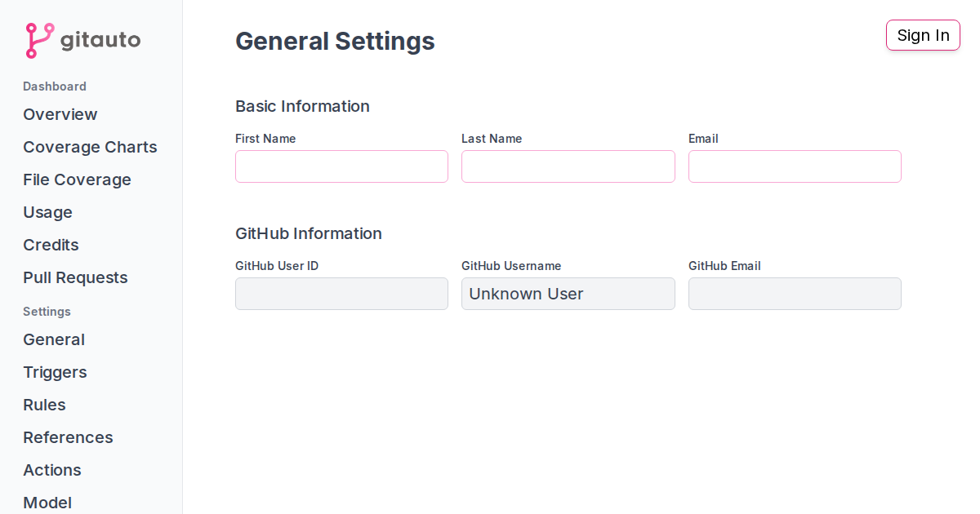Click the gitauto logo icon
Image resolution: width=980 pixels, height=514 pixels.
click(39, 40)
